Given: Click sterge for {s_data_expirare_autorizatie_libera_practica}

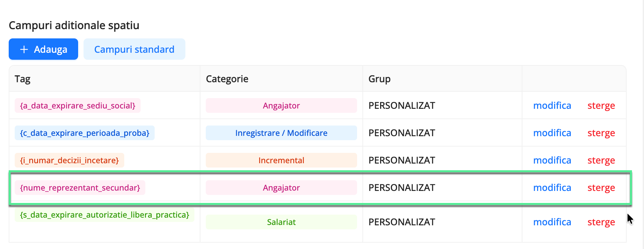Looking at the screenshot, I should 601,222.
